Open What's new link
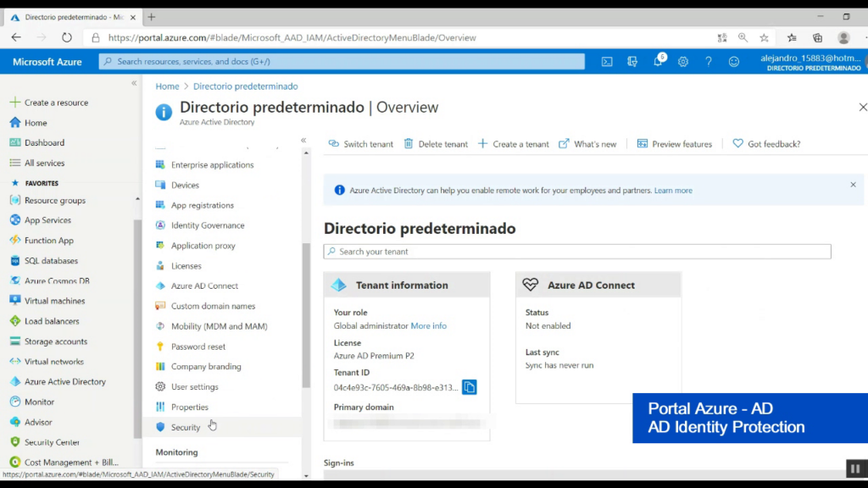Viewport: 868px width, 488px height. [x=587, y=144]
